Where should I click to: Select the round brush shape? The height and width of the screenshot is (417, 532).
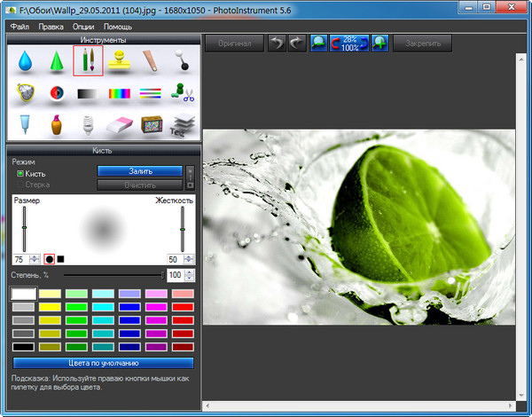[x=50, y=259]
